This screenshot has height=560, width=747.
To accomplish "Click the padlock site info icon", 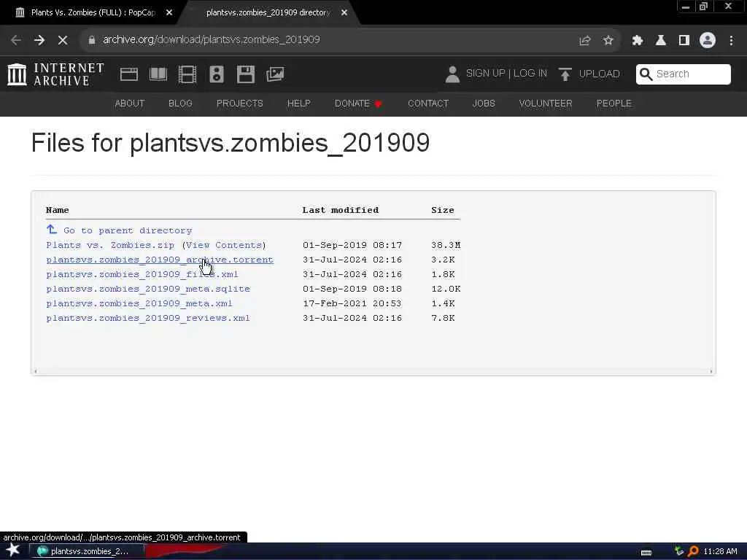I will [x=91, y=40].
